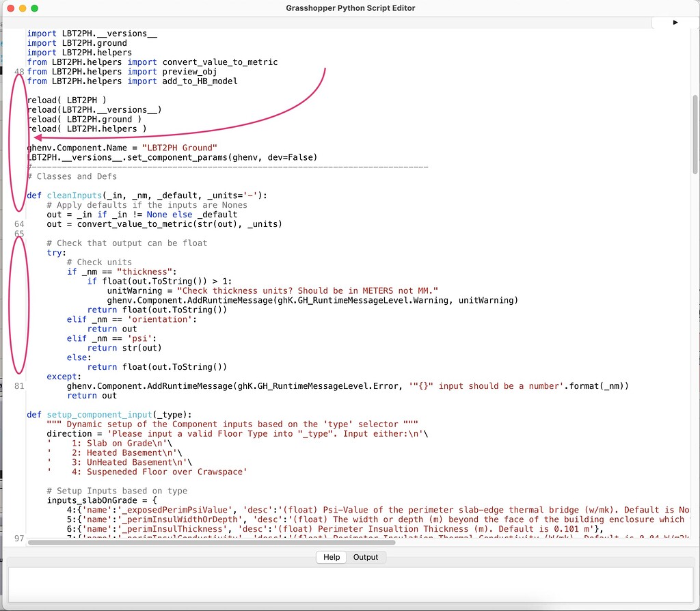Minimize the window with the yellow button
The height and width of the screenshot is (611, 700).
tap(23, 8)
